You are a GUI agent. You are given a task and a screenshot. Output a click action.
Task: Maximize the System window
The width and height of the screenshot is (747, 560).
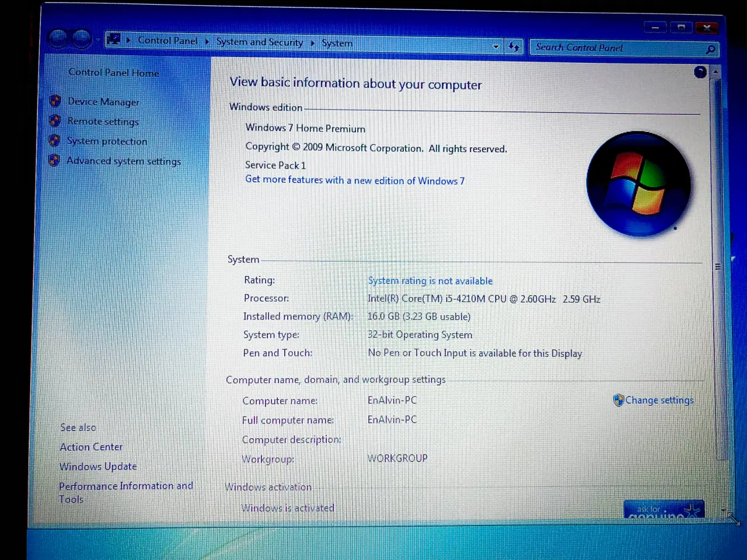coord(681,27)
